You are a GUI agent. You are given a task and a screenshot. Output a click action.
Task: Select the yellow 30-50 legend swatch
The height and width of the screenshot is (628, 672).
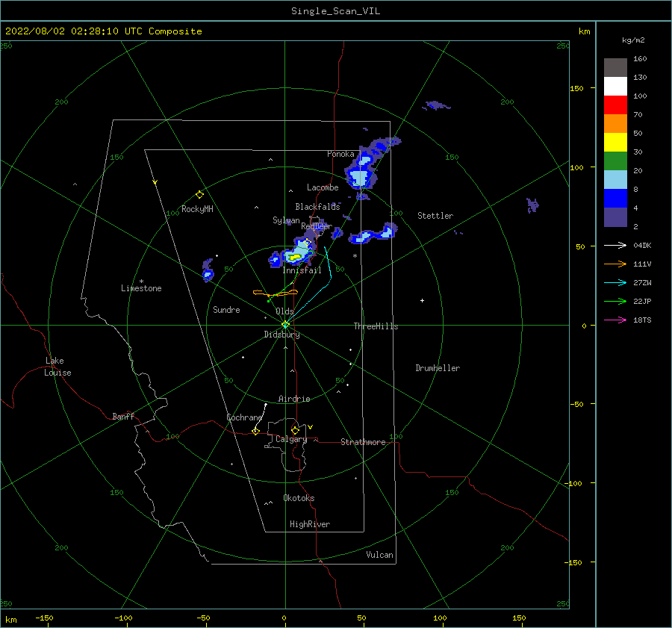pos(615,142)
